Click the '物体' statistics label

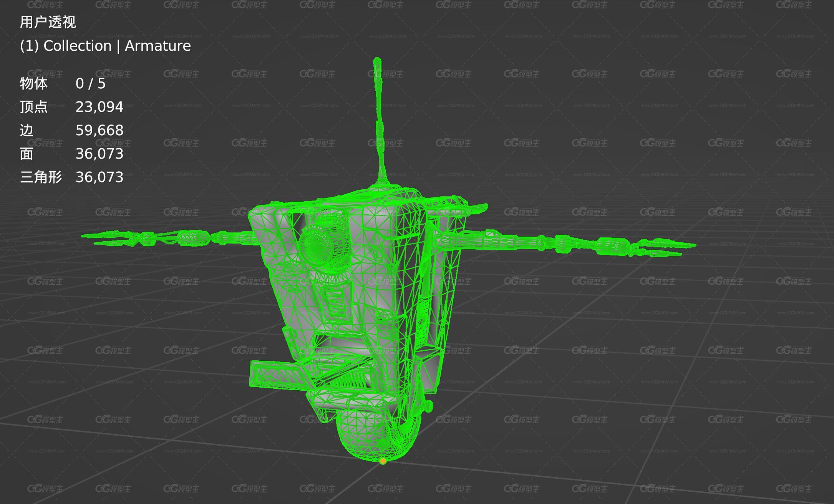click(x=34, y=84)
